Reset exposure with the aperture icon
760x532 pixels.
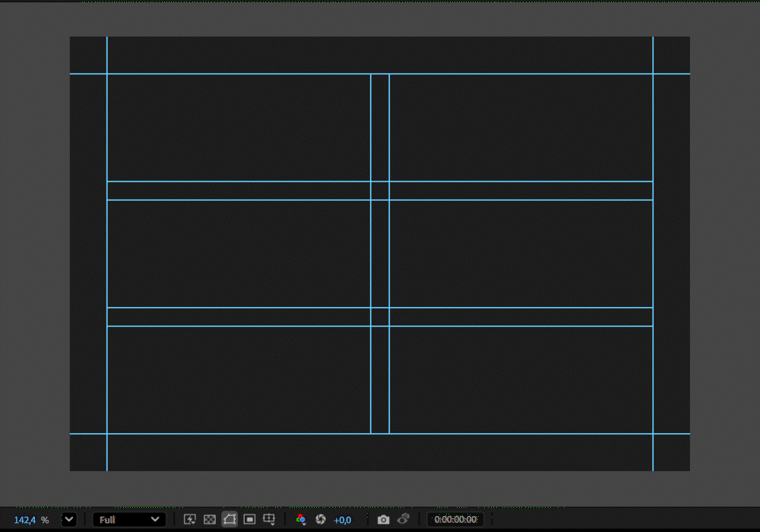[321, 519]
